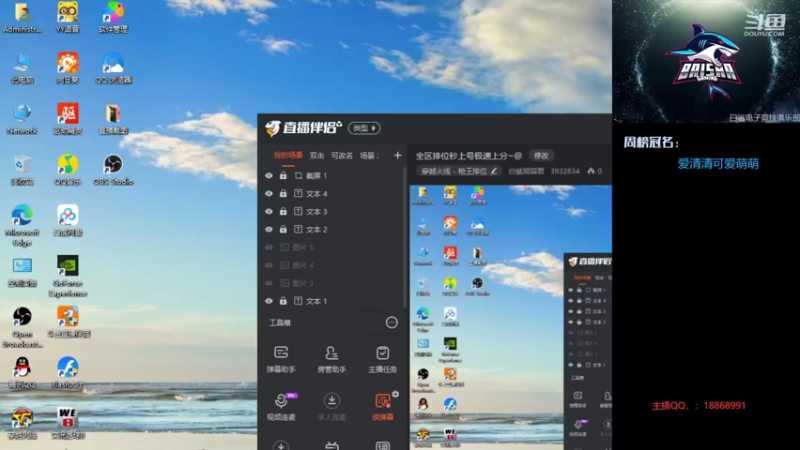The width and height of the screenshot is (800, 450).
Task: Open the 主播任务 tool
Action: (x=382, y=359)
